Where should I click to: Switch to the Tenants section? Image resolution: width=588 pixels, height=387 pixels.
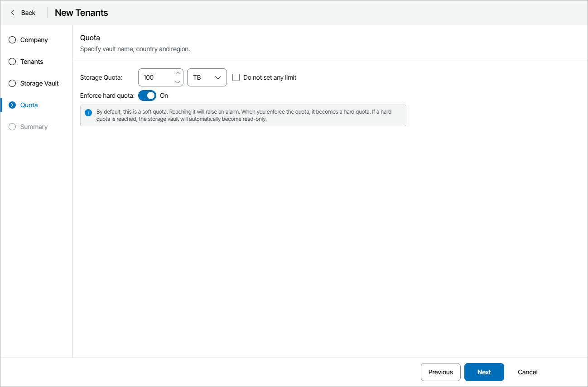coord(32,62)
